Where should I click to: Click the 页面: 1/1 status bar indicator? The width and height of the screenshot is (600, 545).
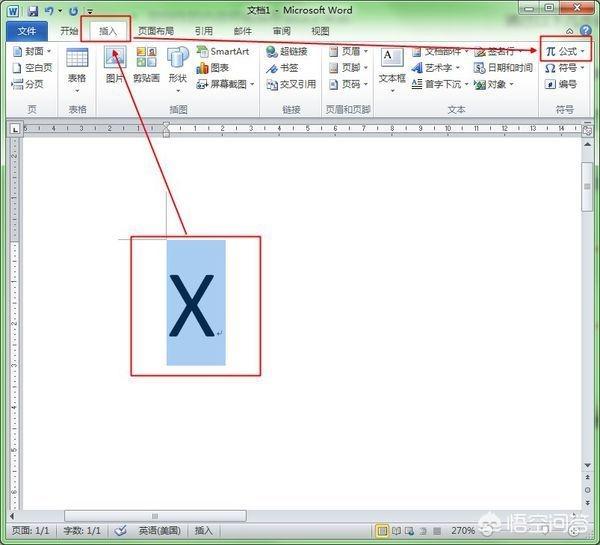pyautogui.click(x=30, y=530)
